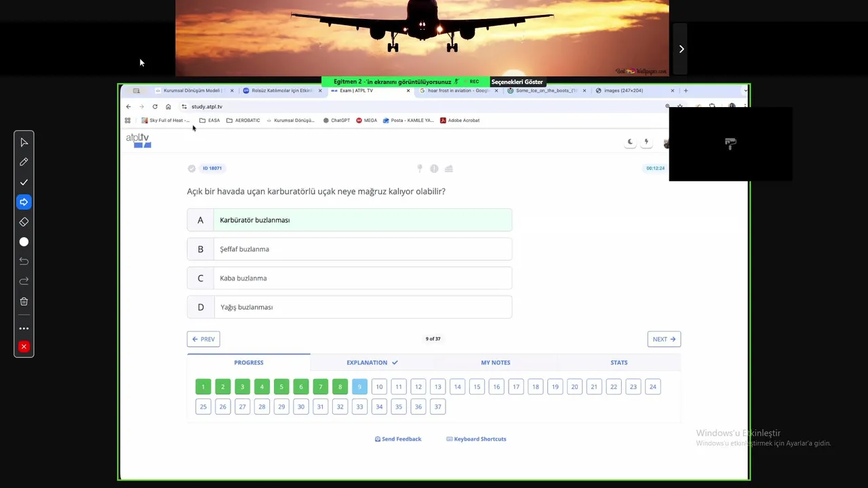This screenshot has width=868, height=488.
Task: Click the 00:12:24 exam timer
Action: (x=655, y=168)
